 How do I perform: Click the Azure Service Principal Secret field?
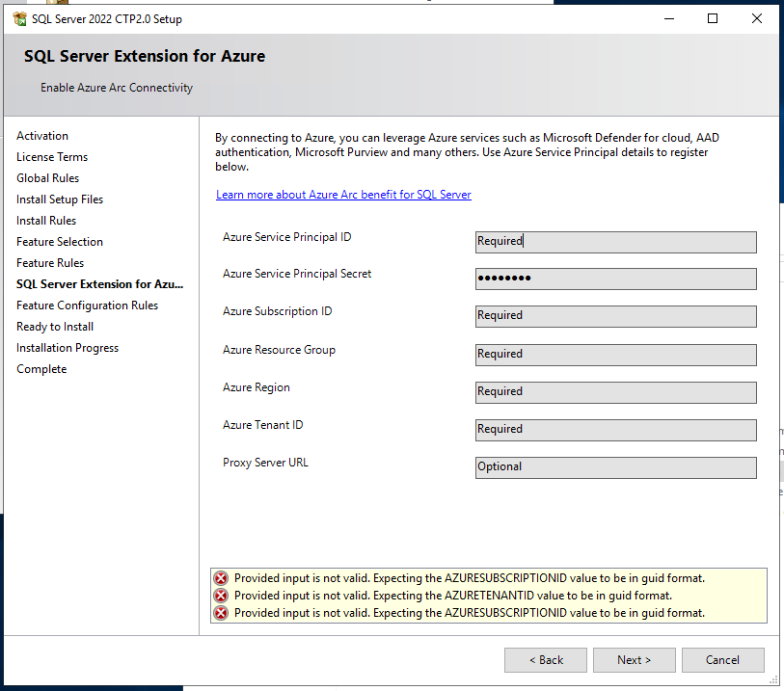(615, 279)
